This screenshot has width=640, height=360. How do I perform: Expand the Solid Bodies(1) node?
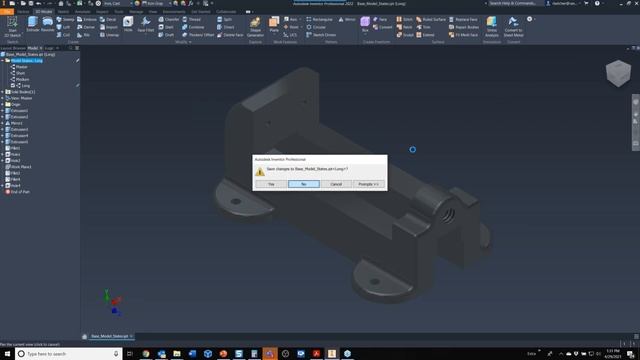pyautogui.click(x=2, y=92)
